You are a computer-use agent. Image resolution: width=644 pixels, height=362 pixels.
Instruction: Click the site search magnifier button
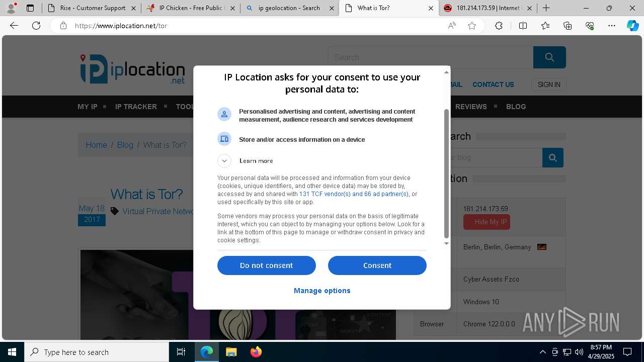pos(549,57)
